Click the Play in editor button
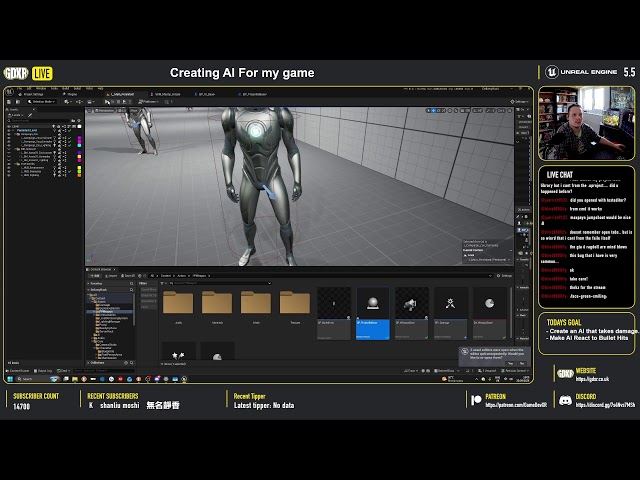This screenshot has height=480, width=640. coord(107,102)
